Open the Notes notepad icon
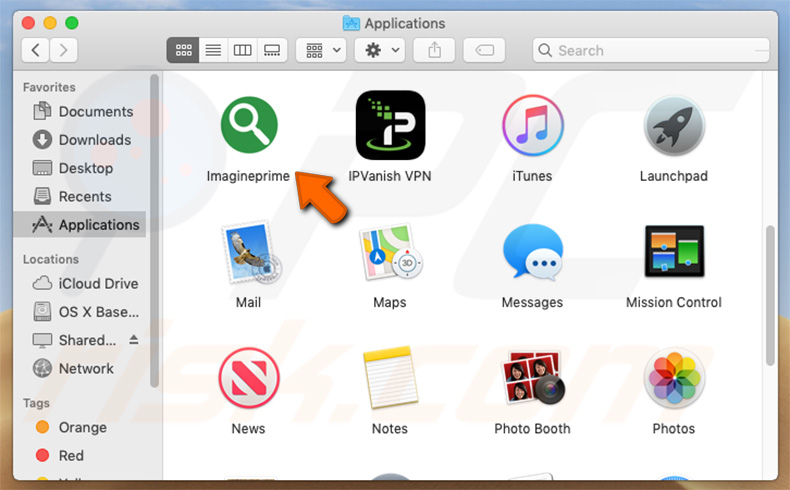Image resolution: width=790 pixels, height=490 pixels. point(390,377)
